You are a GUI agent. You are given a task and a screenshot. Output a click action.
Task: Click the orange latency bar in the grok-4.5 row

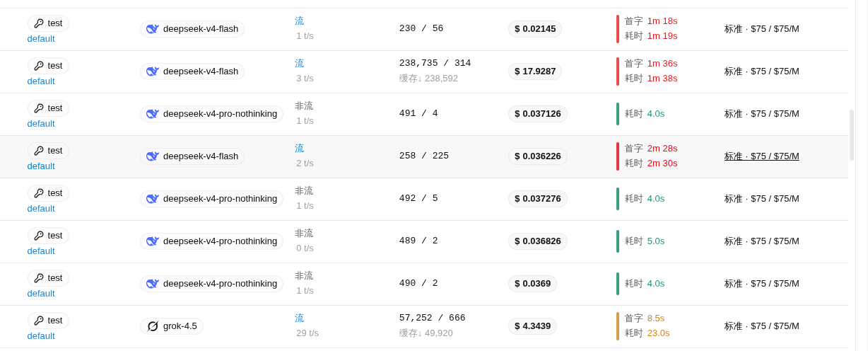click(618, 326)
